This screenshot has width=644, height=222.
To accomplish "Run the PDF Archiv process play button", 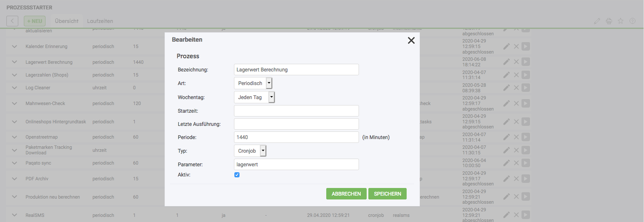I will click(526, 179).
